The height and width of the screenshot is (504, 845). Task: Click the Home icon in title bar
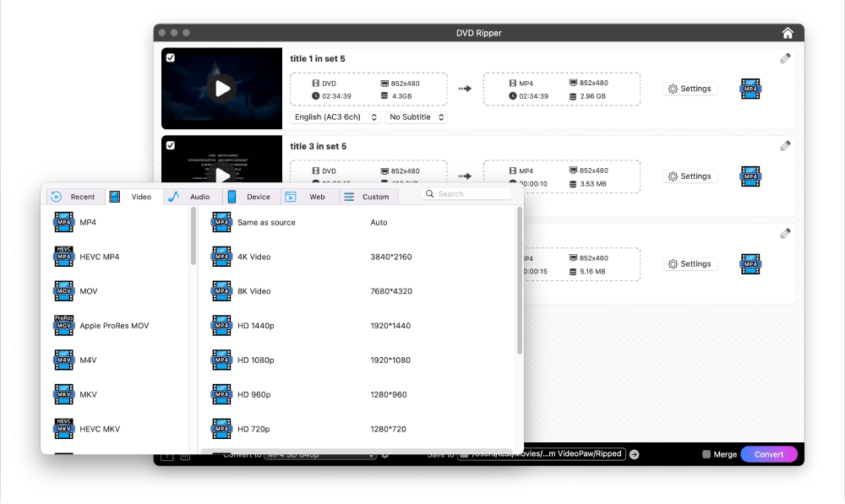click(788, 33)
